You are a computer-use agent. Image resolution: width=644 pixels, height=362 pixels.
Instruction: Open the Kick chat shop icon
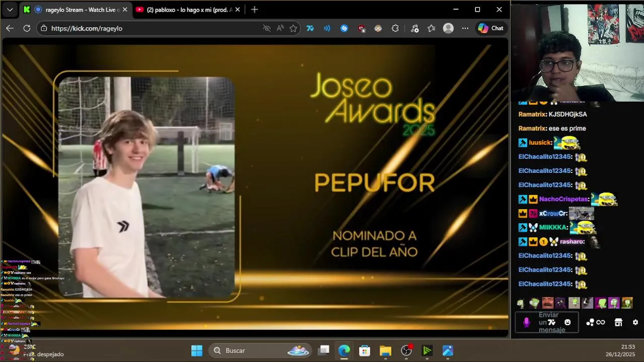pos(618,322)
